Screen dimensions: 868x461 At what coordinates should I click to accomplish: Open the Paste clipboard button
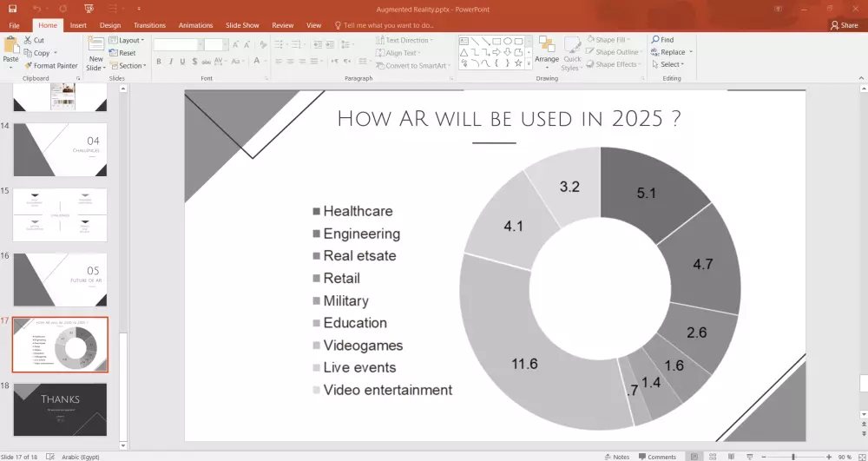pyautogui.click(x=10, y=54)
